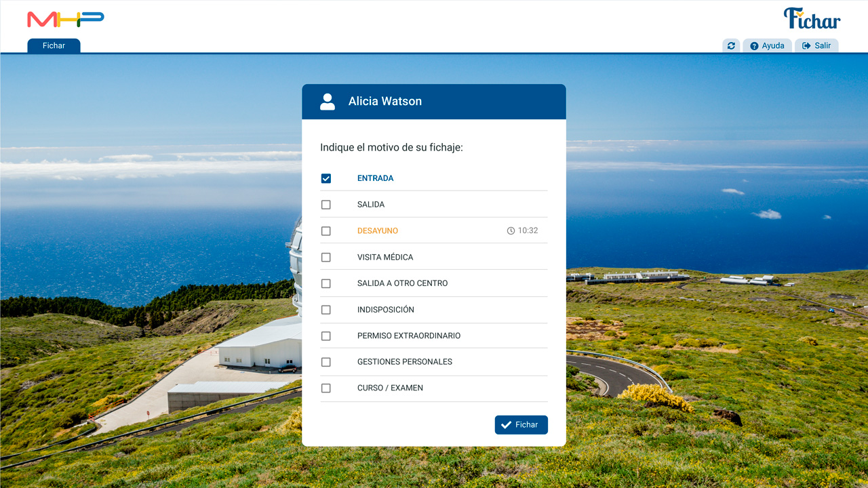Check the SALIDA A OTRO CENTRO checkbox
This screenshot has height=488, width=868.
point(326,283)
